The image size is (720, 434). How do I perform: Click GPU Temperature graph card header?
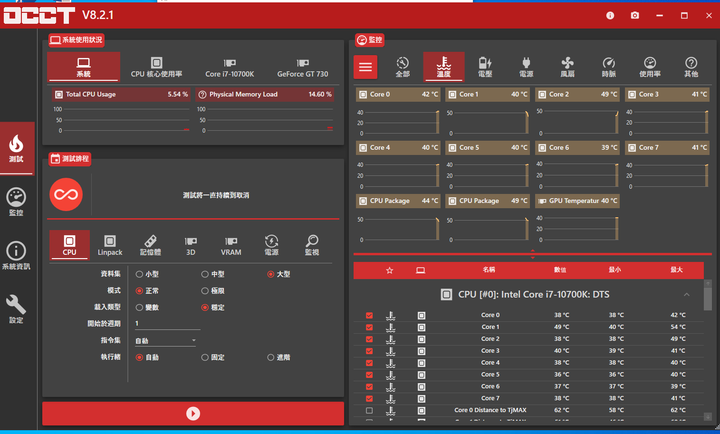577,201
